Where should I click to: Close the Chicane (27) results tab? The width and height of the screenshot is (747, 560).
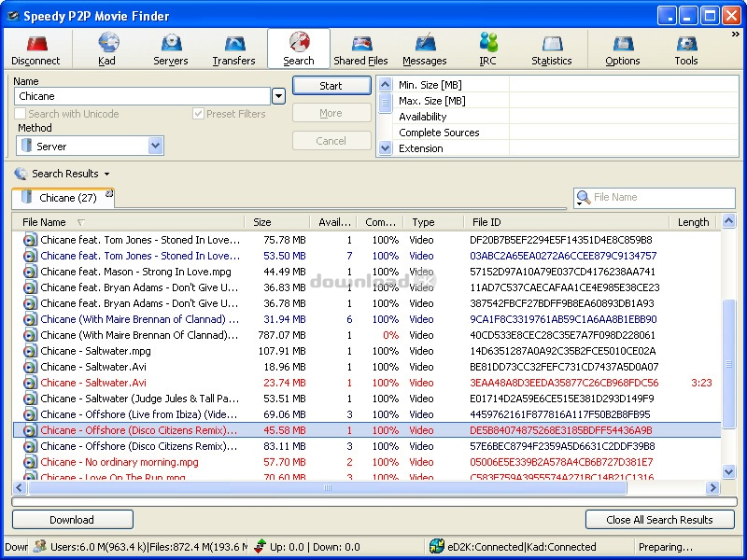tap(109, 193)
